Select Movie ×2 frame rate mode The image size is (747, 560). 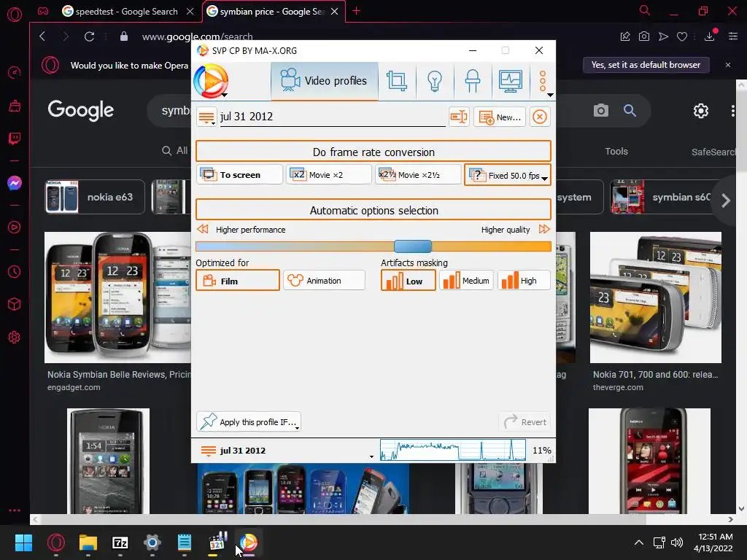pyautogui.click(x=328, y=175)
